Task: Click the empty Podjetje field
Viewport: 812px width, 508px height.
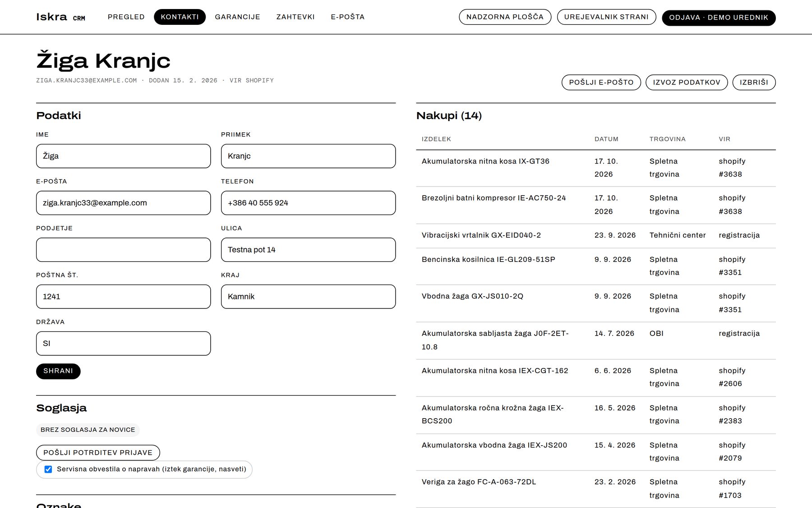Action: point(123,250)
